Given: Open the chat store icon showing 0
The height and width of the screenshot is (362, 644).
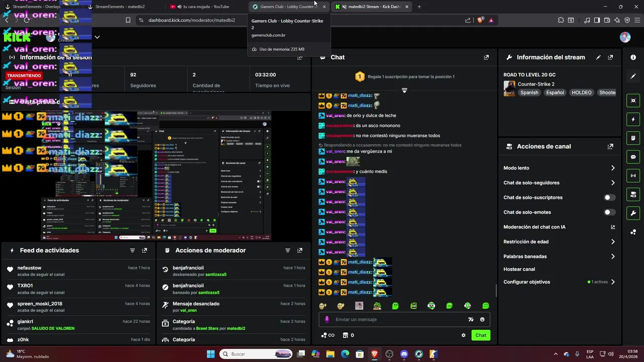Looking at the screenshot, I should (348, 335).
